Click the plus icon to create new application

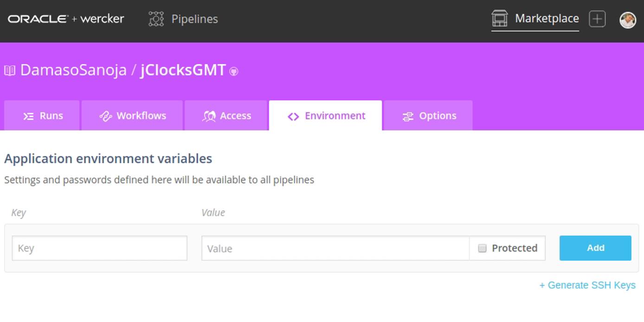click(x=597, y=19)
